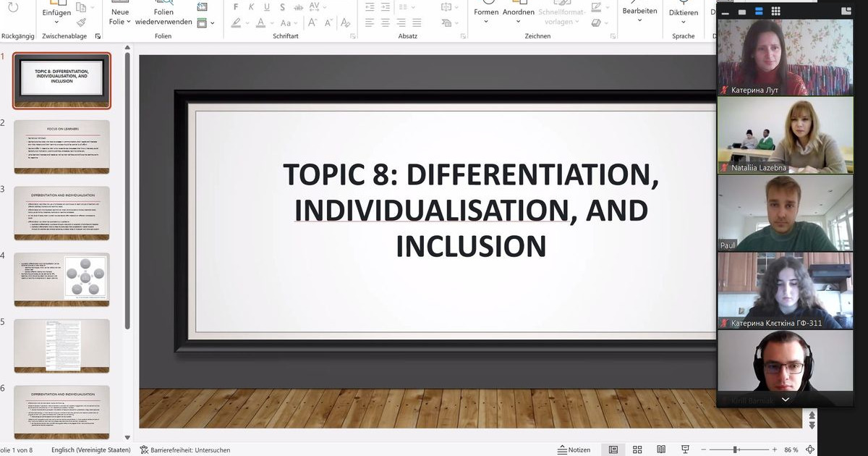Screen dimensions: 868x456
Task: Click Barrierefreiheit: Untersuchen in status bar
Action: [184, 449]
